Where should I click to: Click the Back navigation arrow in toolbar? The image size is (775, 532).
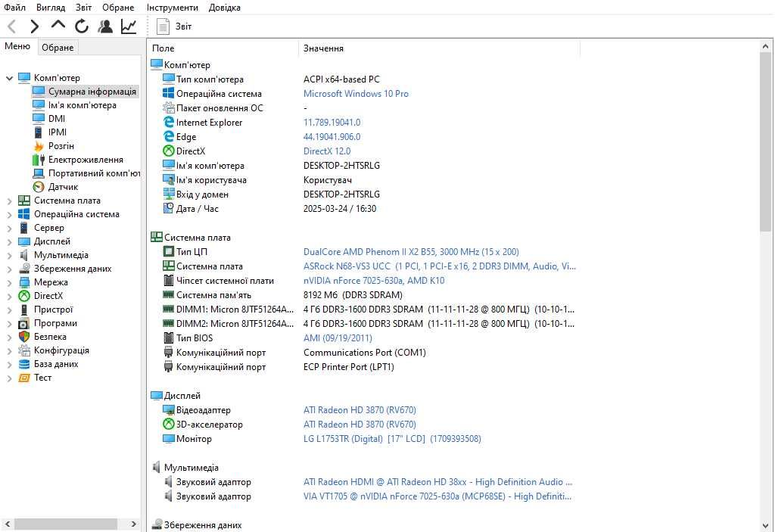point(12,26)
